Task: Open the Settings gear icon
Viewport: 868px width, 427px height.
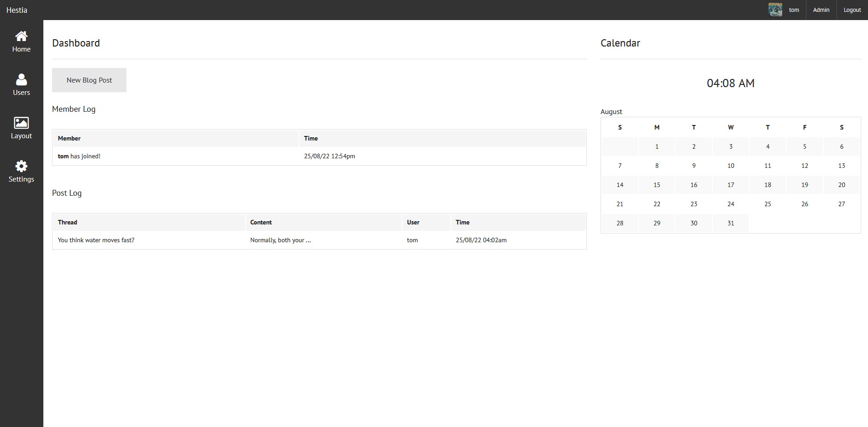Action: 21,166
